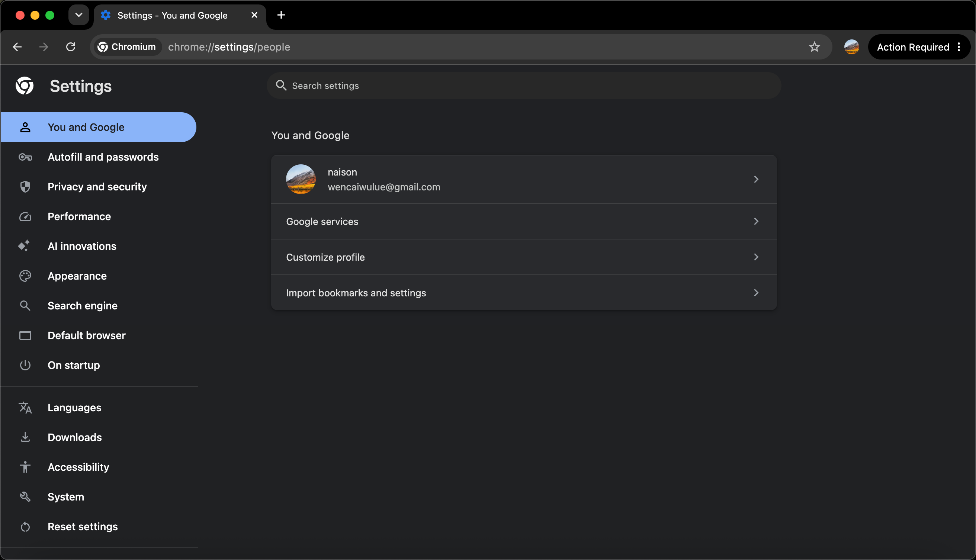
Task: Open Accessibility settings
Action: coord(99,467)
